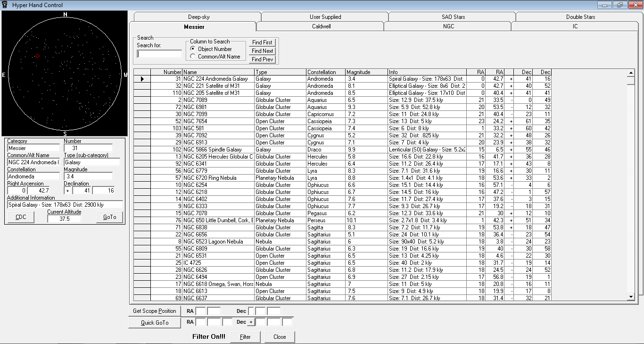The width and height of the screenshot is (644, 344).
Task: Sort by the Magnitude column header
Action: click(x=366, y=72)
